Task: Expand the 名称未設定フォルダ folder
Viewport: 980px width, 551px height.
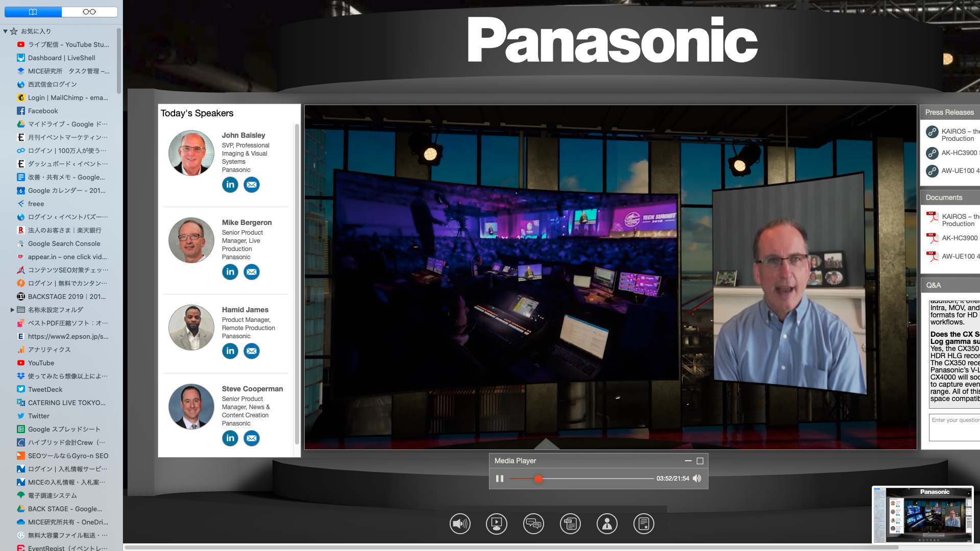Action: (12, 310)
